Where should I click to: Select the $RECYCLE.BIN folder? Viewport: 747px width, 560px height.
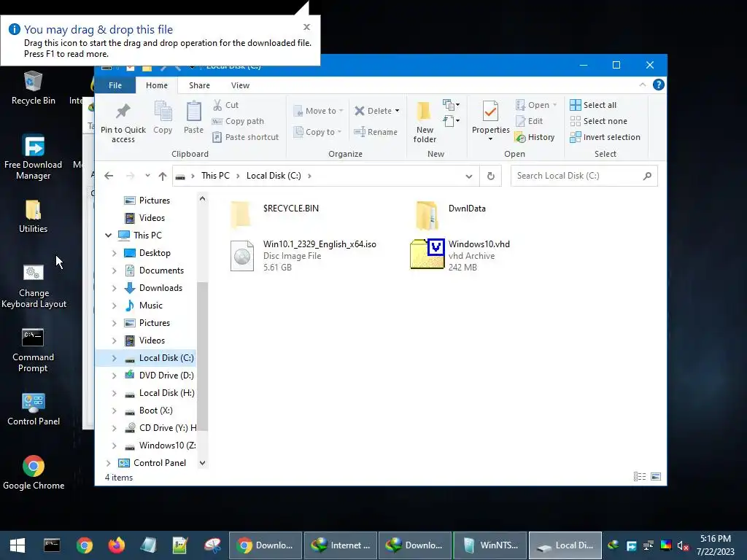(x=275, y=214)
